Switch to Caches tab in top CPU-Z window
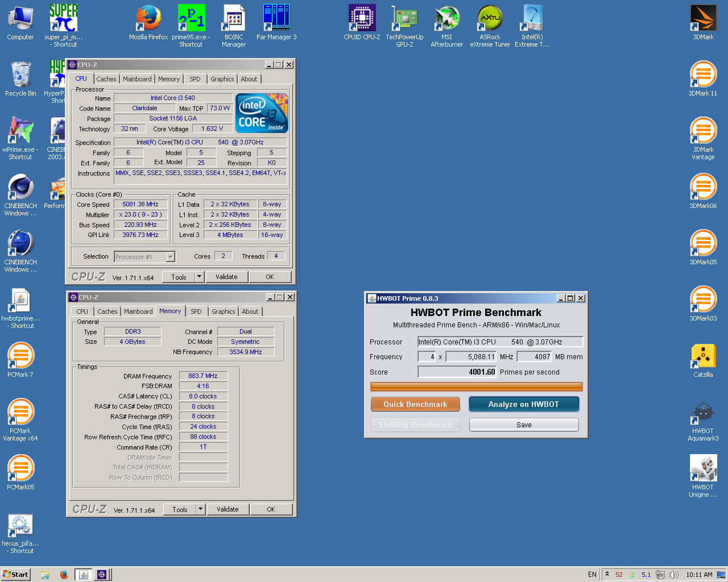Image resolution: width=728 pixels, height=582 pixels. click(106, 79)
